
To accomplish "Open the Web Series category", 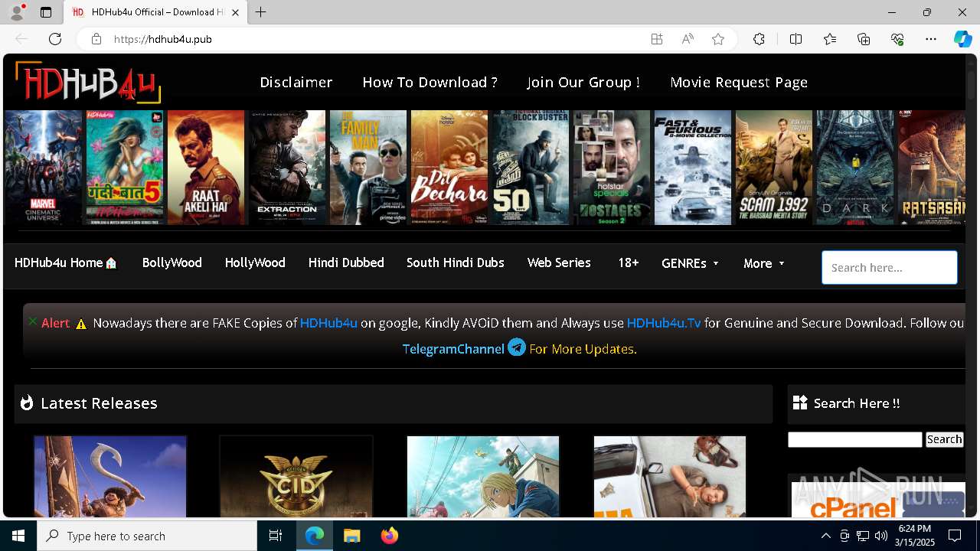I will (559, 262).
